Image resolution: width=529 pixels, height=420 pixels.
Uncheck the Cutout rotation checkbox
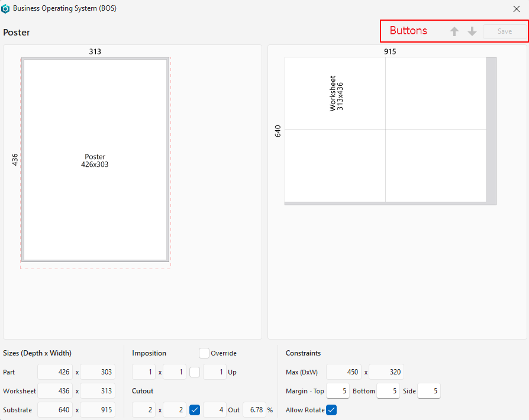pos(195,410)
